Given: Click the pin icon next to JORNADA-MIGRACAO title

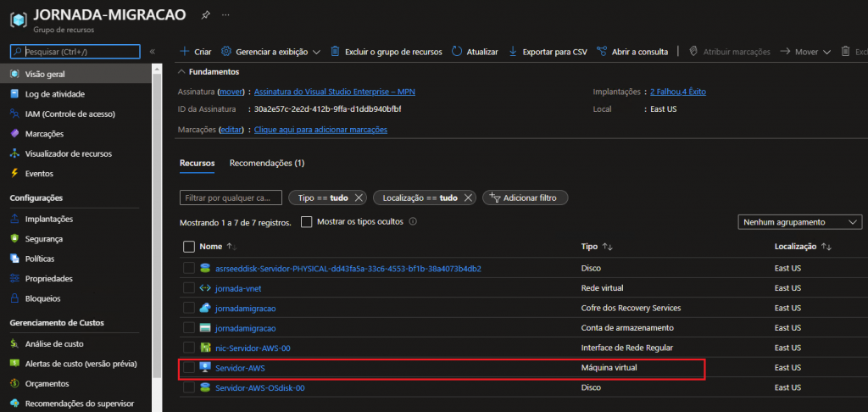Looking at the screenshot, I should 205,15.
